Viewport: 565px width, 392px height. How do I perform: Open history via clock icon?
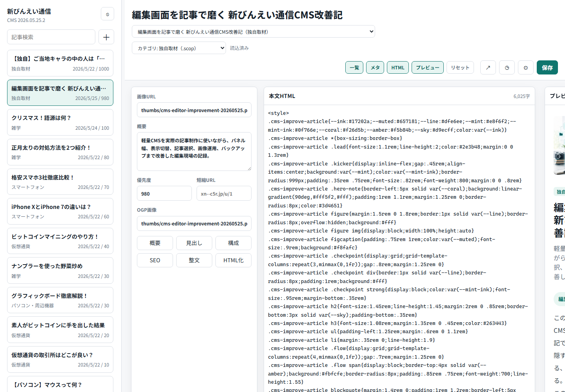(507, 67)
